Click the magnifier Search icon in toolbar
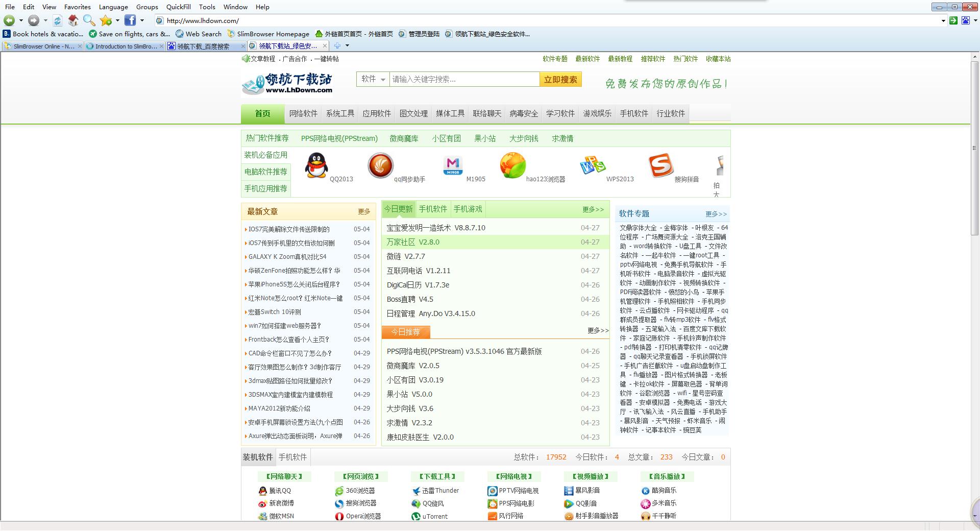This screenshot has width=980, height=531. [89, 20]
